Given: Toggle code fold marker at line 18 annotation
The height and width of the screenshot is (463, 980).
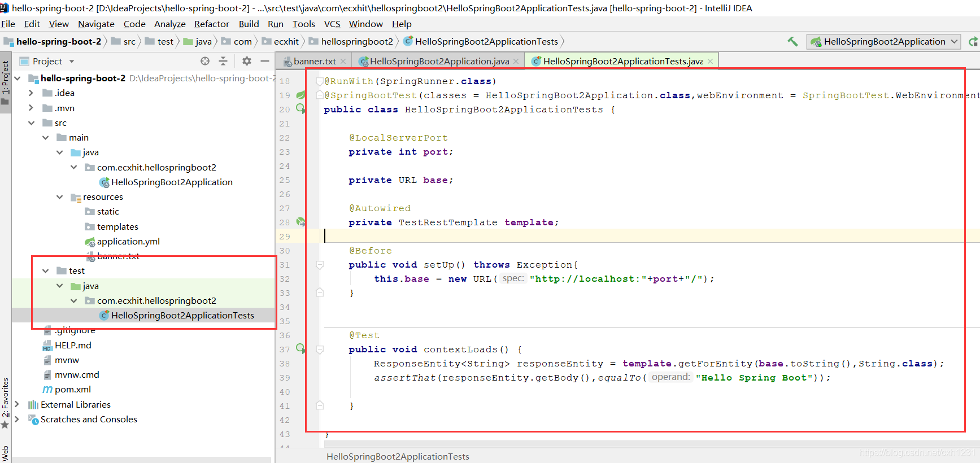Looking at the screenshot, I should pyautogui.click(x=320, y=81).
